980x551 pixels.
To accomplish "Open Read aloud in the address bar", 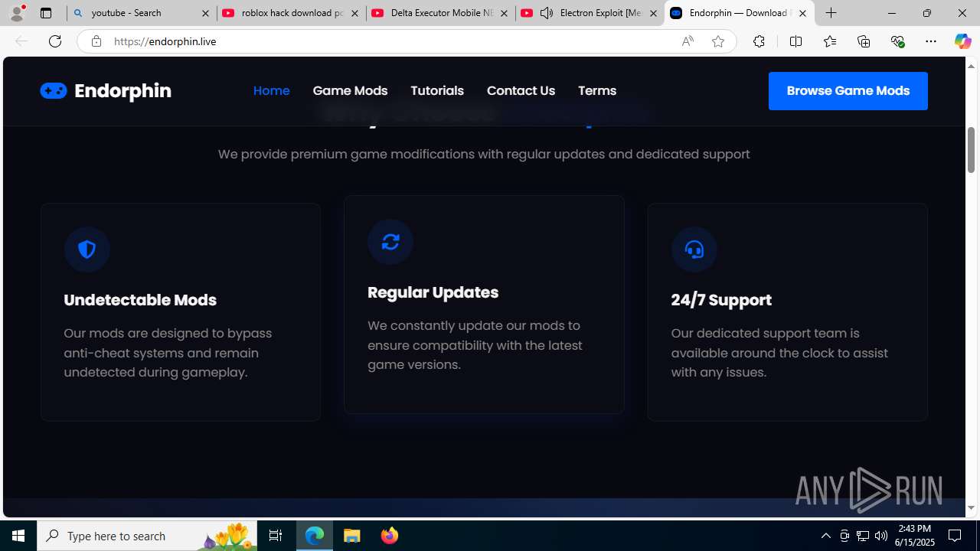I will click(x=687, y=41).
